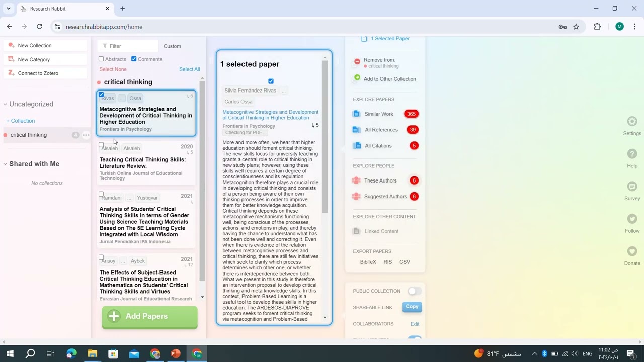Image resolution: width=644 pixels, height=362 pixels.
Task: Add a new collection via + Collection
Action: click(21, 121)
